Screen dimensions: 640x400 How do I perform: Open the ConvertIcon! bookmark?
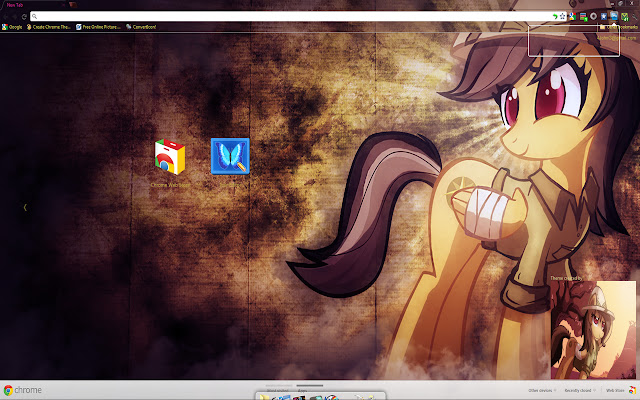[141, 27]
